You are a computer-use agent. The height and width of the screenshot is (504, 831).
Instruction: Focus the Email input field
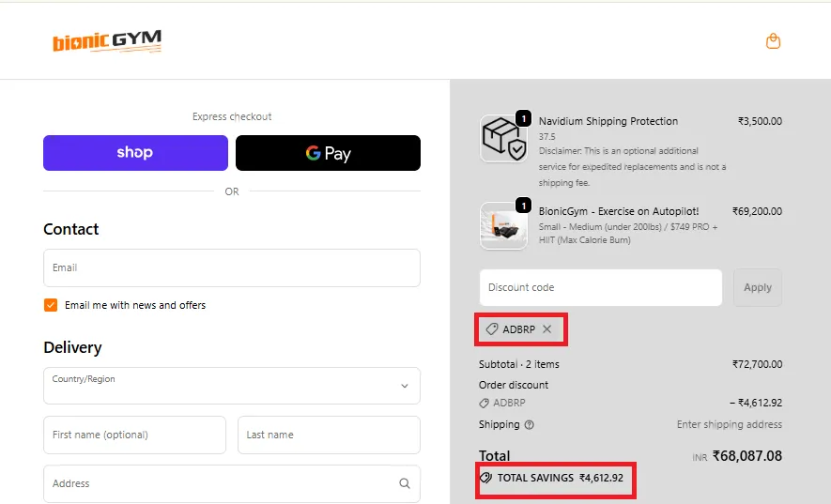coord(231,267)
